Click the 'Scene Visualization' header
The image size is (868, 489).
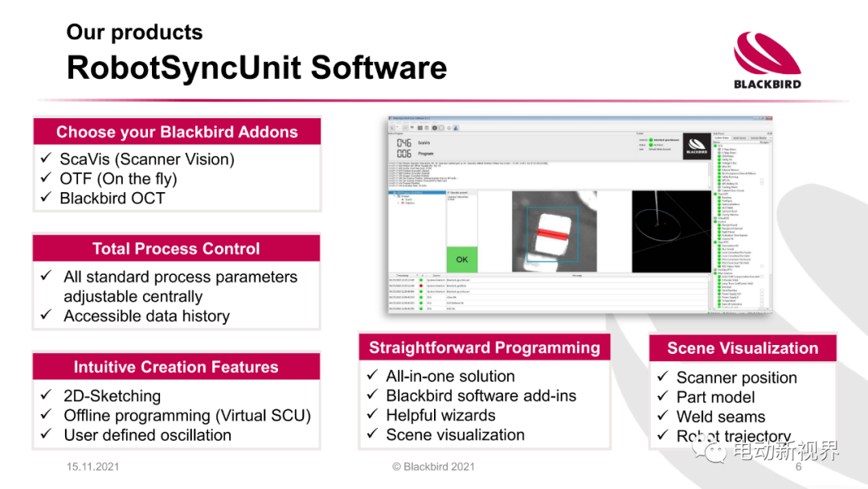click(x=743, y=347)
